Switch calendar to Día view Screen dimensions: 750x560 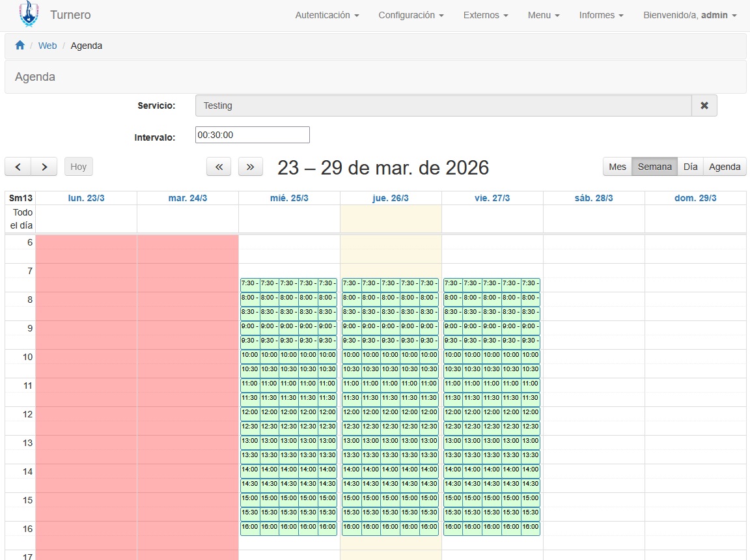(690, 167)
